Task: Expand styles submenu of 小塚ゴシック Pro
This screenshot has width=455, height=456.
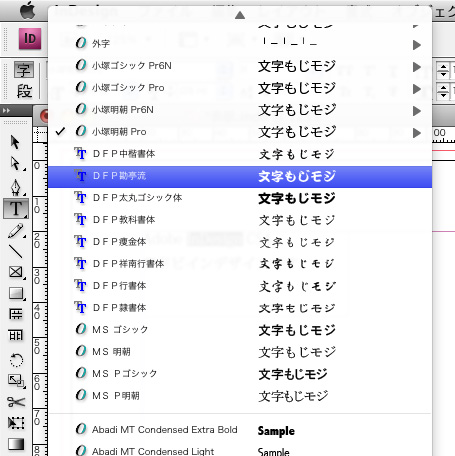Action: click(417, 89)
